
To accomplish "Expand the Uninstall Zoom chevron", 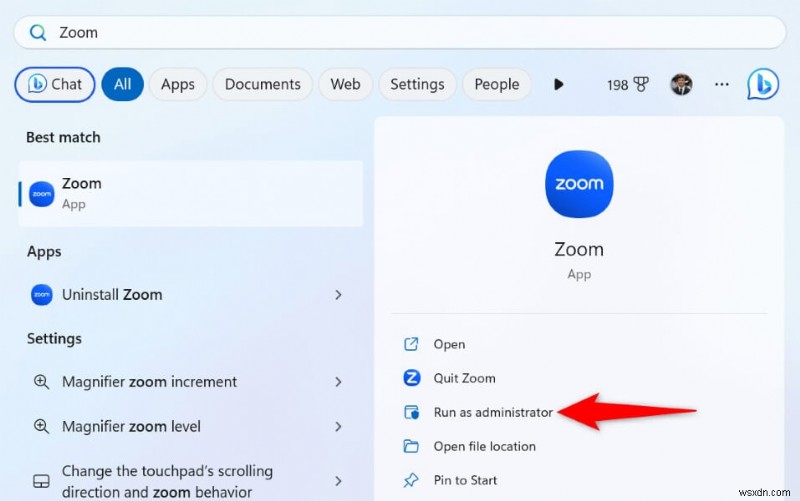I will (338, 295).
